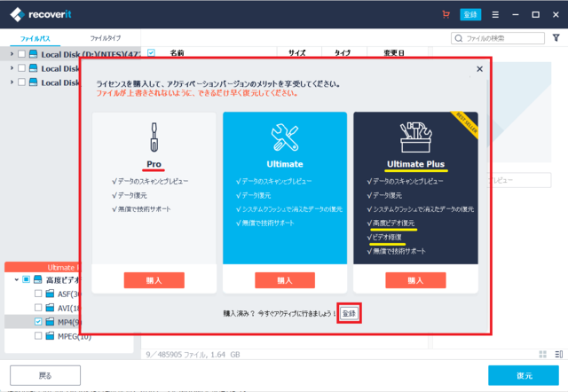Click the Pro screwdriver icon
The height and width of the screenshot is (392, 568).
pyautogui.click(x=154, y=137)
